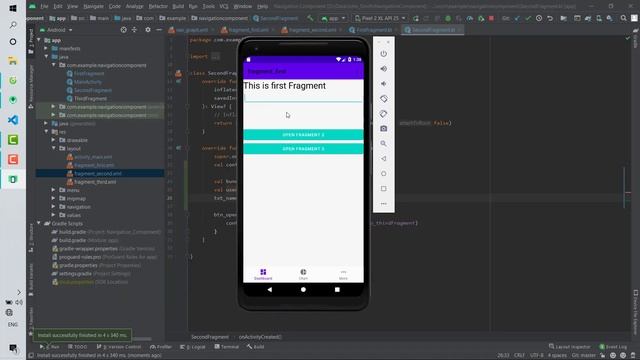Open the Layout Inspector

tap(569, 347)
